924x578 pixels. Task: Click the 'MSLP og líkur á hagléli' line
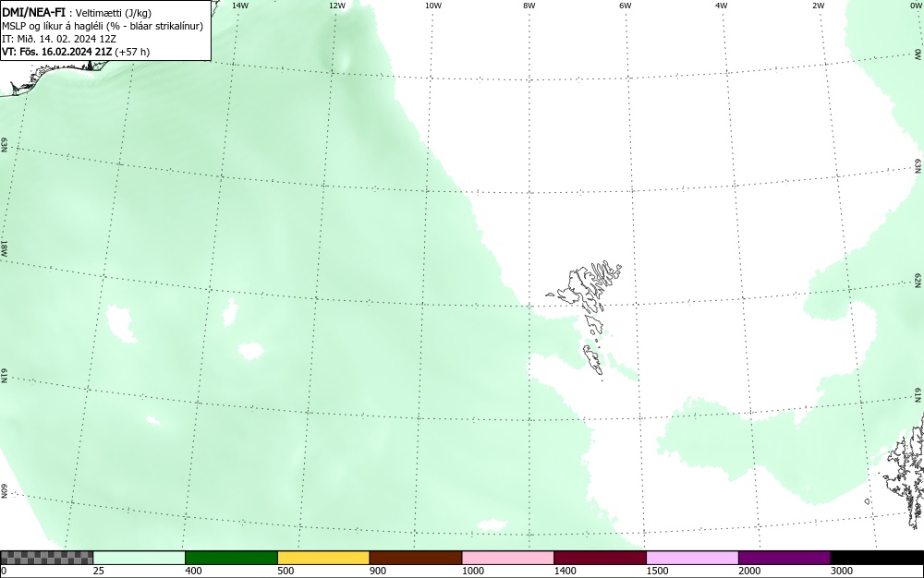pos(103,26)
